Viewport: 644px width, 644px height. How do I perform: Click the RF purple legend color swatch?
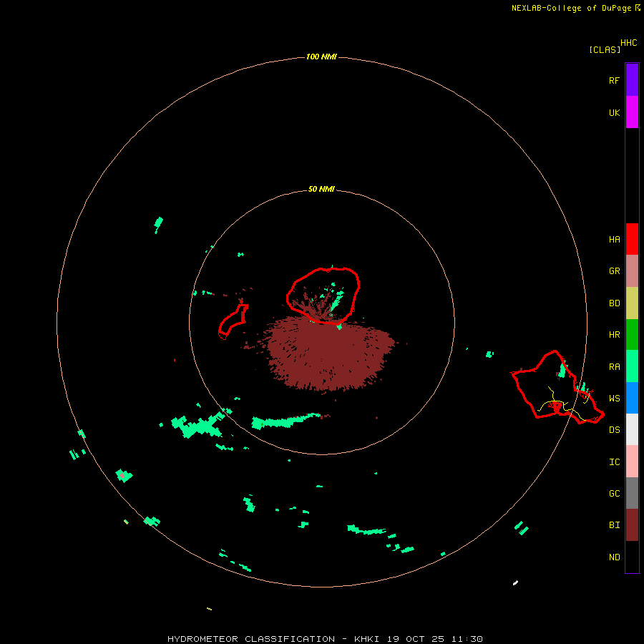(632, 80)
